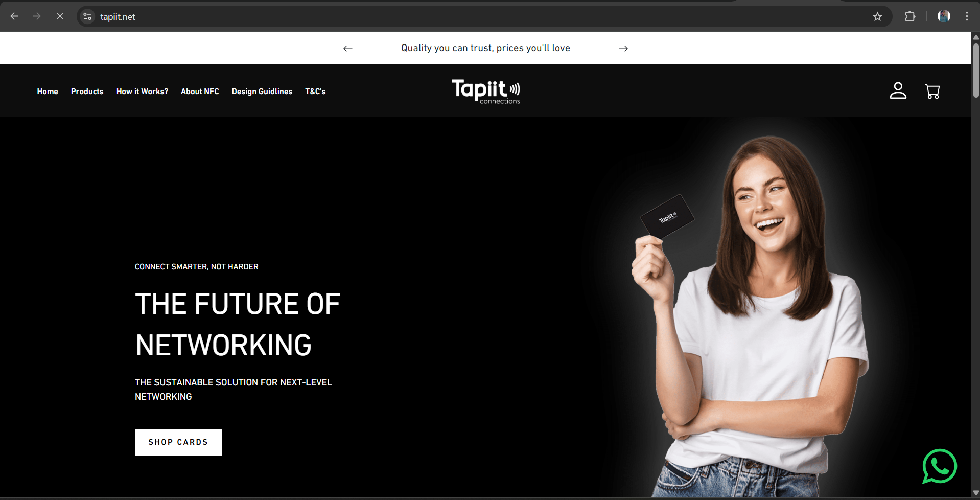
Task: Reload toggle by clicking the stop loading icon
Action: (60, 16)
